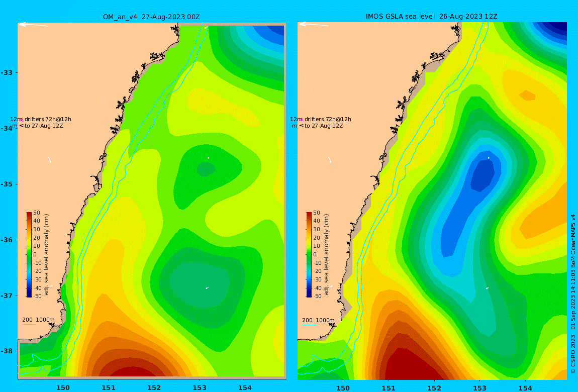Click 'adj. sea level anomaly (cm)' label in OM_an_v4 panel
Viewport: 578px width, 392px height.
point(46,255)
